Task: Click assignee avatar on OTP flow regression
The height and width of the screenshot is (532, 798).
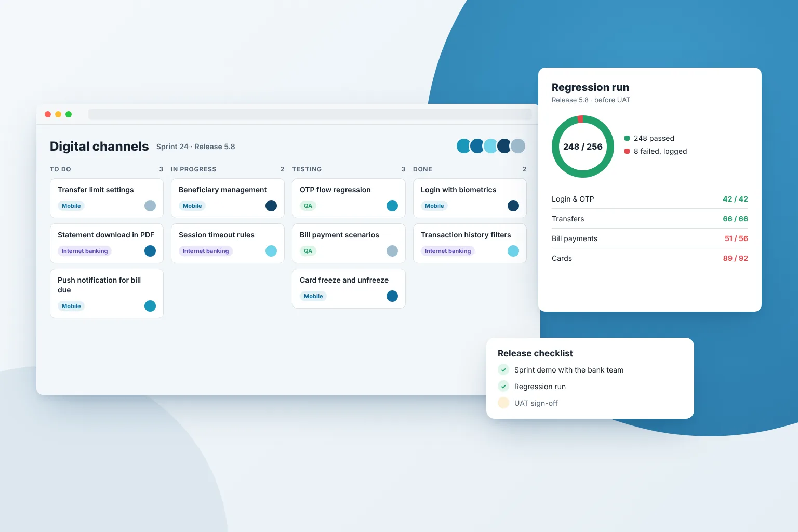Action: coord(392,206)
